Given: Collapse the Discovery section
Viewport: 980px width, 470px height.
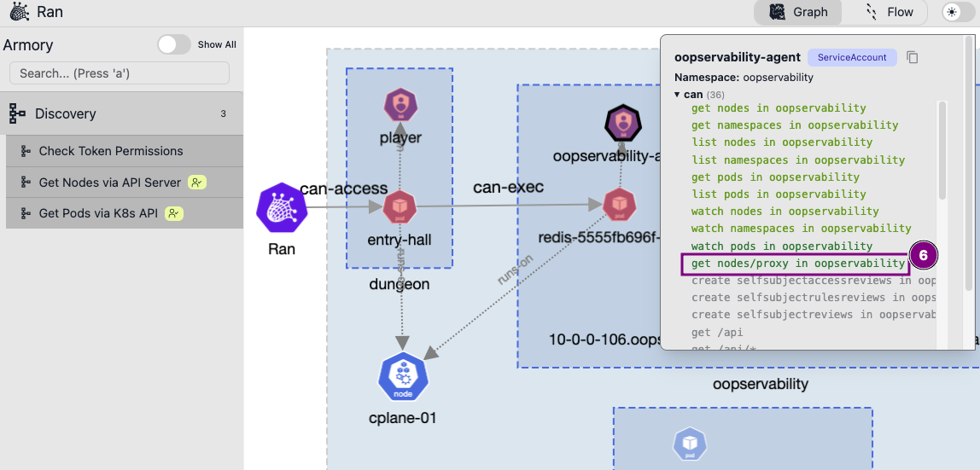Looking at the screenshot, I should (121, 113).
